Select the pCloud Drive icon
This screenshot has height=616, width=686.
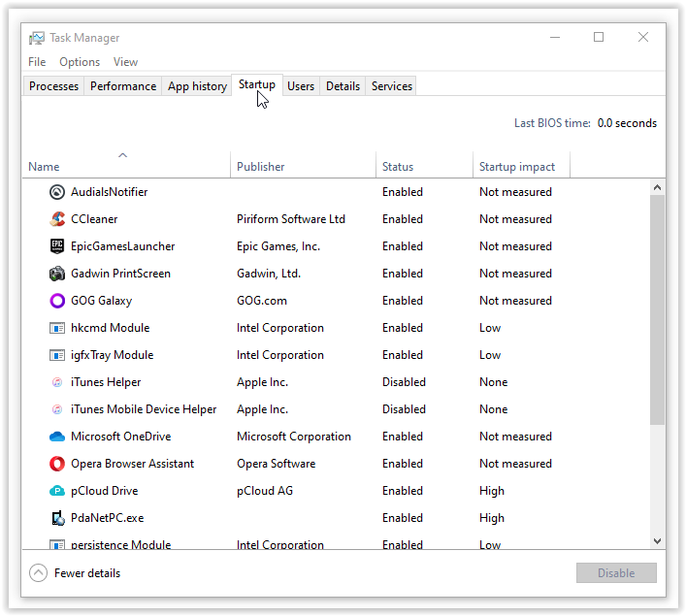pyautogui.click(x=57, y=491)
